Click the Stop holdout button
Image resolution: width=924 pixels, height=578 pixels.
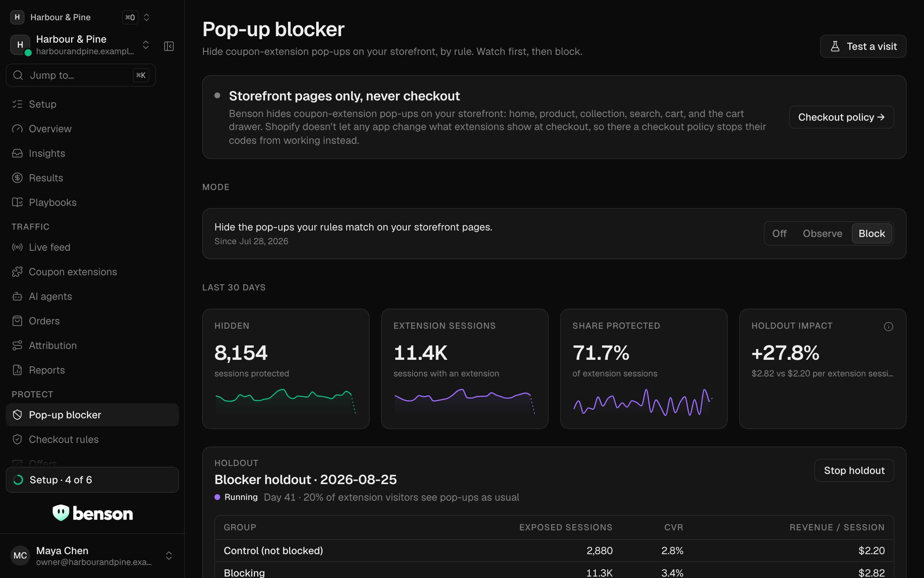854,470
